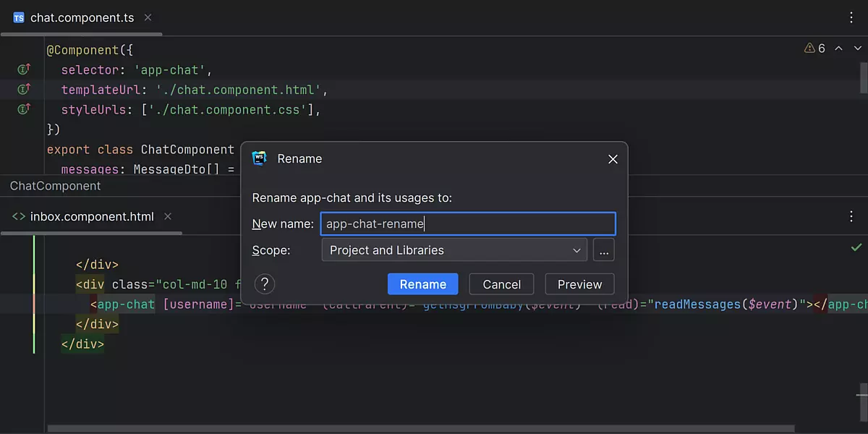This screenshot has height=434, width=868.
Task: Close the chat.component.ts tab
Action: coord(148,18)
